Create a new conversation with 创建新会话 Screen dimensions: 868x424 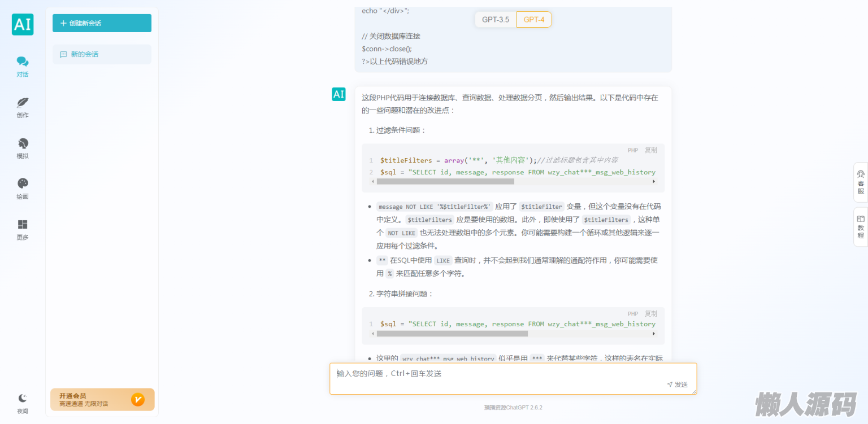click(102, 23)
